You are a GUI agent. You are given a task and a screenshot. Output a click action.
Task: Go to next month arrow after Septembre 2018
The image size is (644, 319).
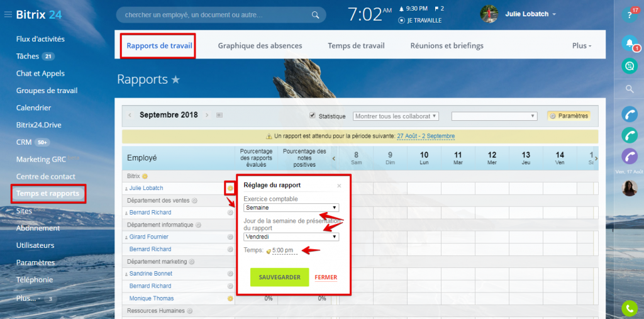[207, 115]
